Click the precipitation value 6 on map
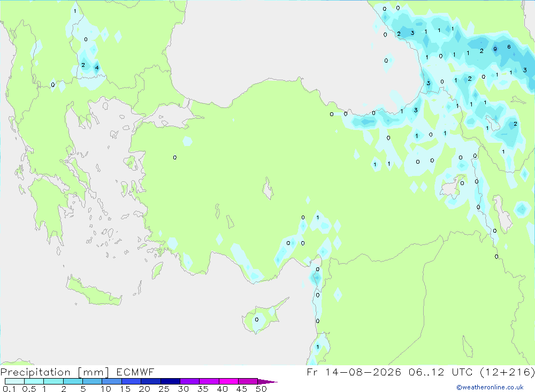The width and height of the screenshot is (535, 392). (x=509, y=47)
